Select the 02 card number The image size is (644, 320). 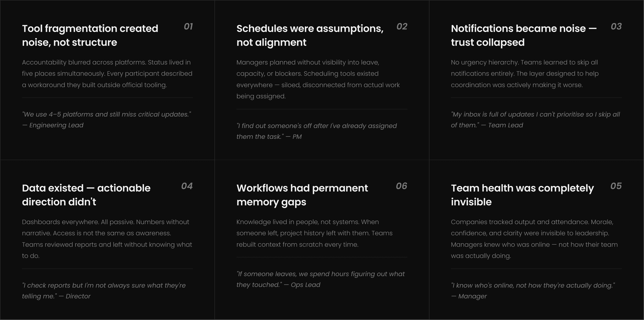[x=402, y=26]
